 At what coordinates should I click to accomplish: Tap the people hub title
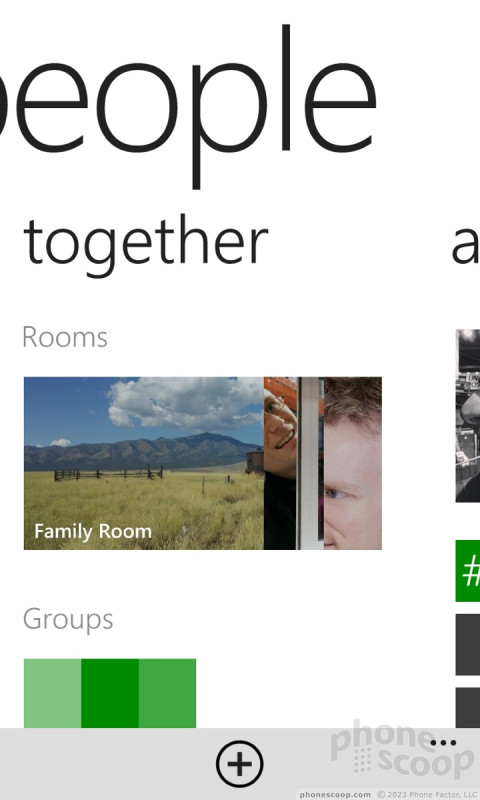[x=189, y=106]
